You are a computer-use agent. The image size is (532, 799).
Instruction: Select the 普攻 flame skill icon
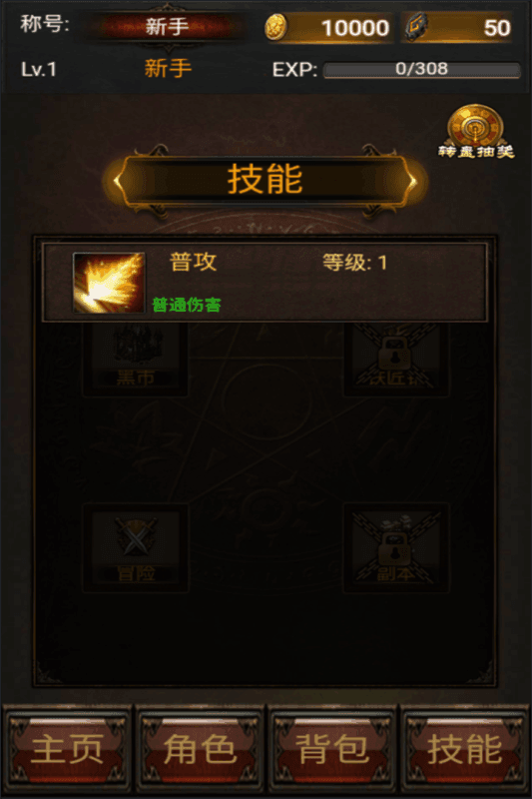point(109,283)
